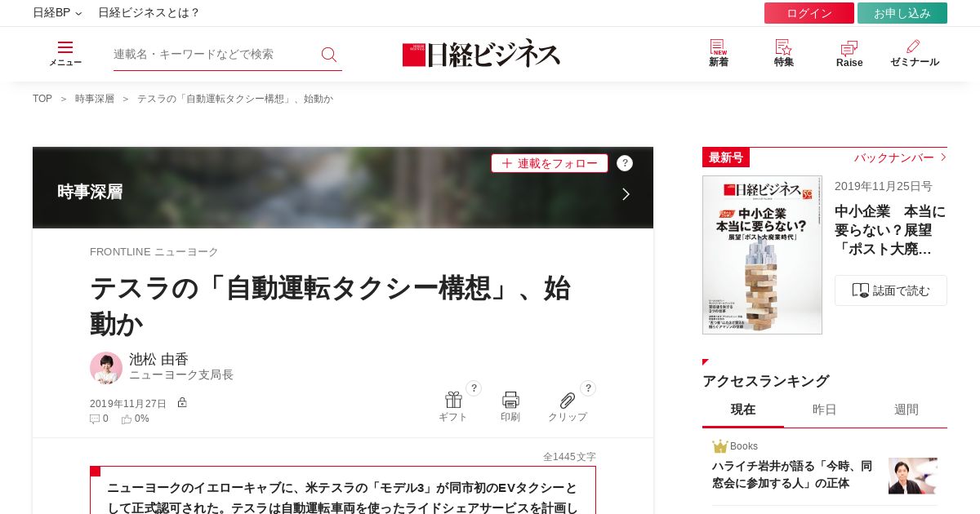Click the FRONTLINE ニューヨーク label

tap(154, 252)
